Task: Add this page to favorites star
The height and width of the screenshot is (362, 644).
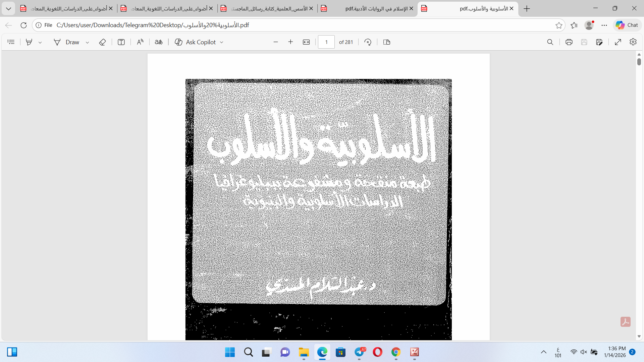Action: (559, 25)
